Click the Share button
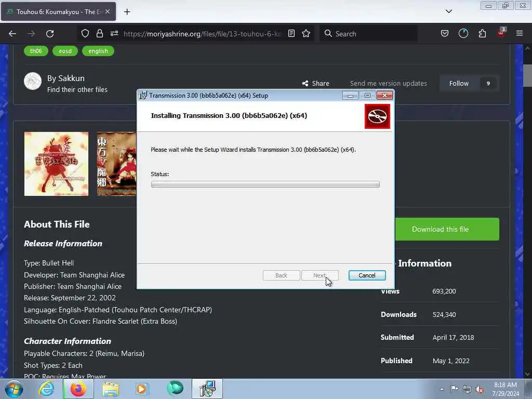532x399 pixels. 315,84
